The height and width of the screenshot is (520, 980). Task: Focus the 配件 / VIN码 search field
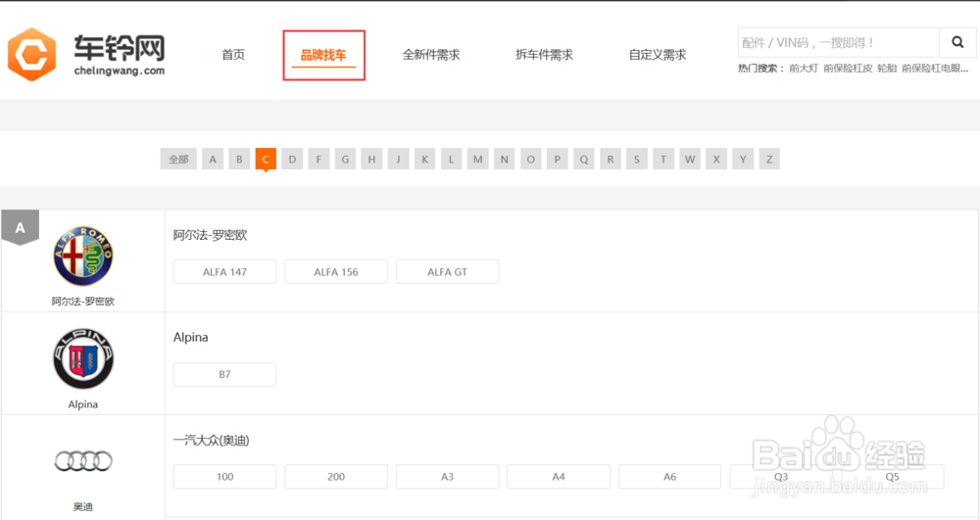(839, 42)
